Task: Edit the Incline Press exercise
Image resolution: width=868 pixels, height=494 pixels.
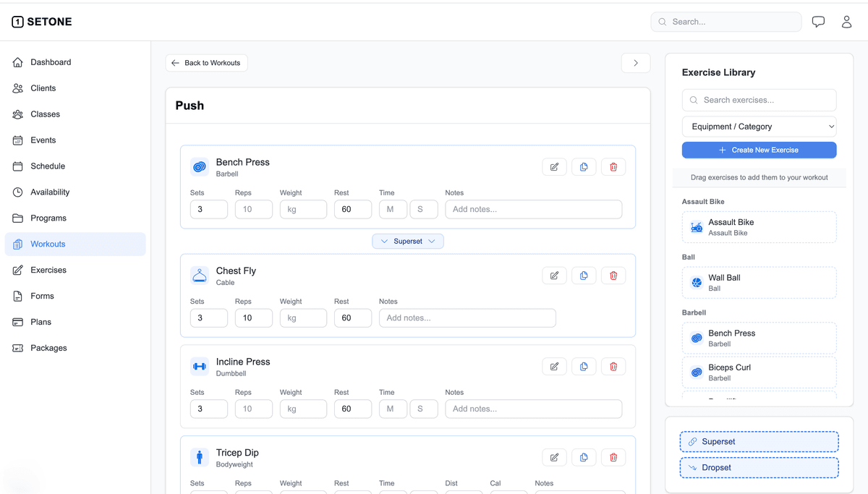Action: pyautogui.click(x=554, y=367)
